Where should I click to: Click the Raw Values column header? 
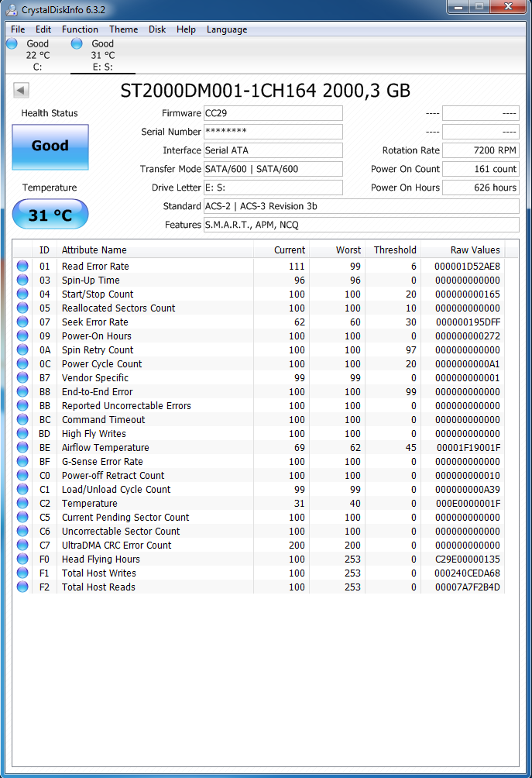(x=462, y=250)
